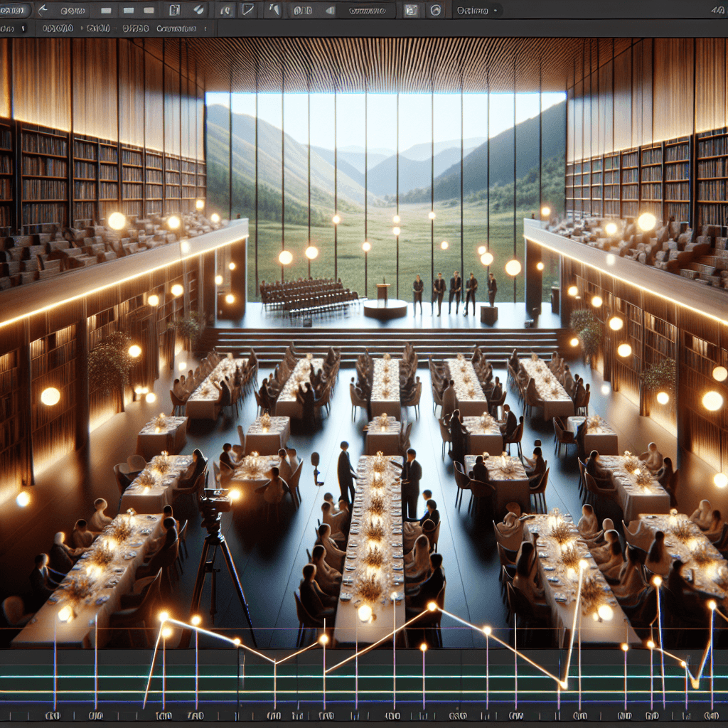Select the curve tool icon in toolbar
The image size is (728, 728).
click(225, 10)
